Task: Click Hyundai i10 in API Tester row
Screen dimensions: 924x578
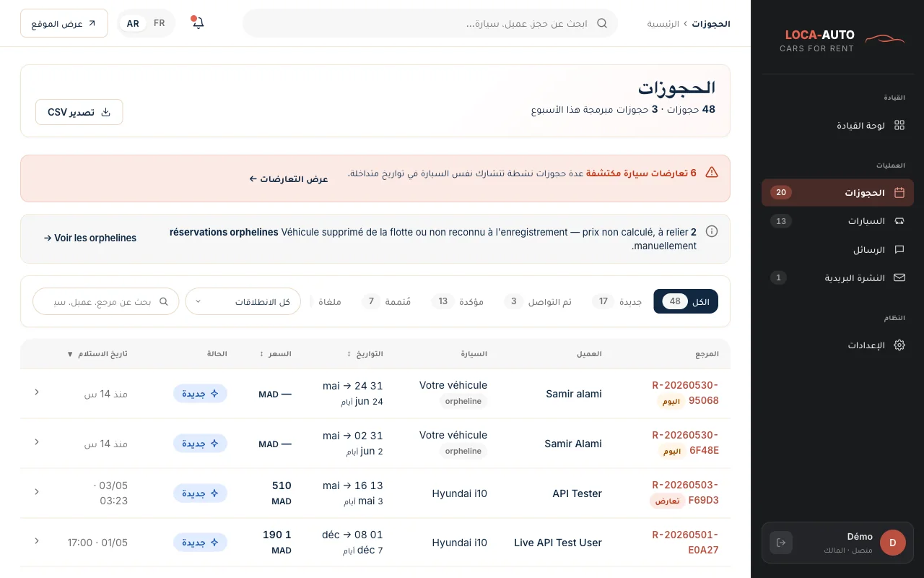Action: 460,493
